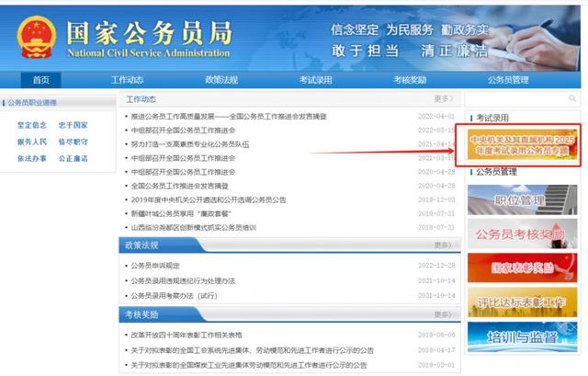Open the 政策法规 nav menu
The width and height of the screenshot is (588, 376).
click(x=221, y=80)
